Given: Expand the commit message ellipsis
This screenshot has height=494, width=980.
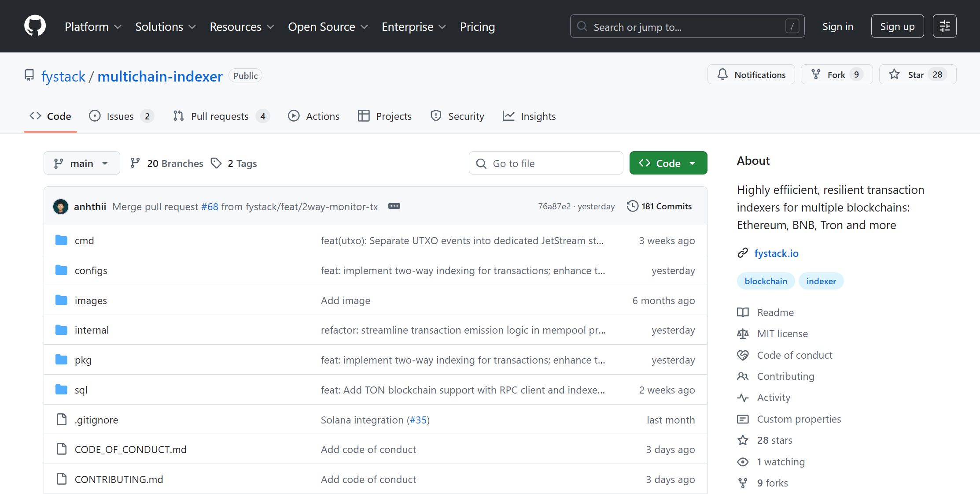Looking at the screenshot, I should coord(394,206).
